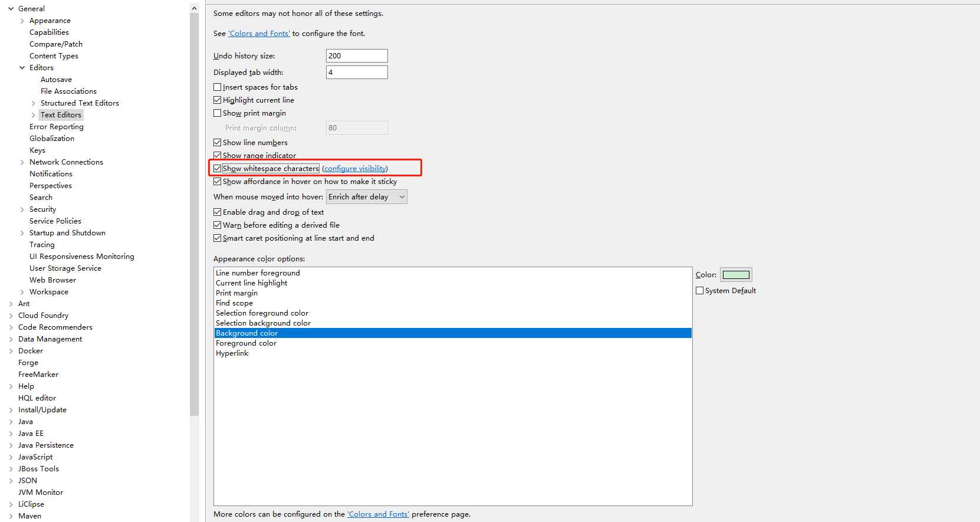Open the configure visibility link
This screenshot has height=522, width=980.
click(x=355, y=169)
